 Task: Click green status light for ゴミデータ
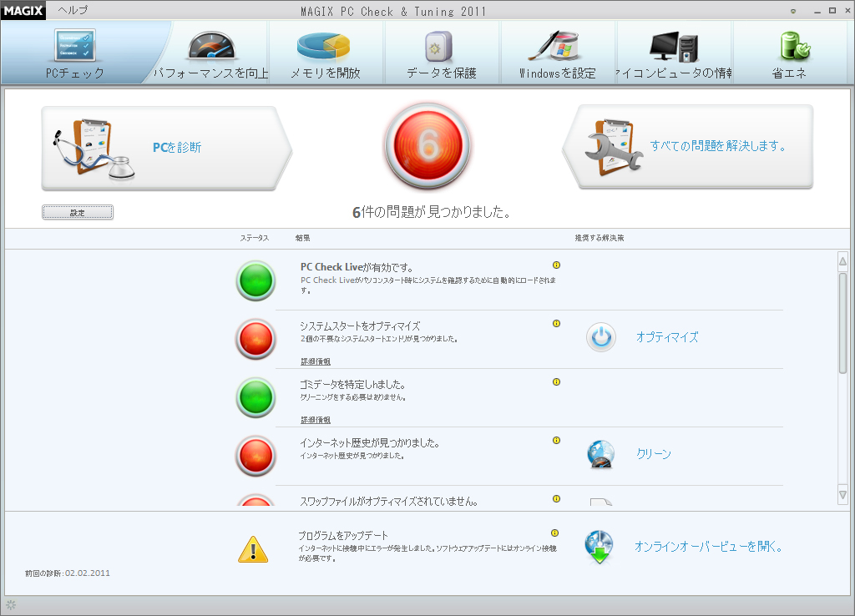(x=255, y=397)
